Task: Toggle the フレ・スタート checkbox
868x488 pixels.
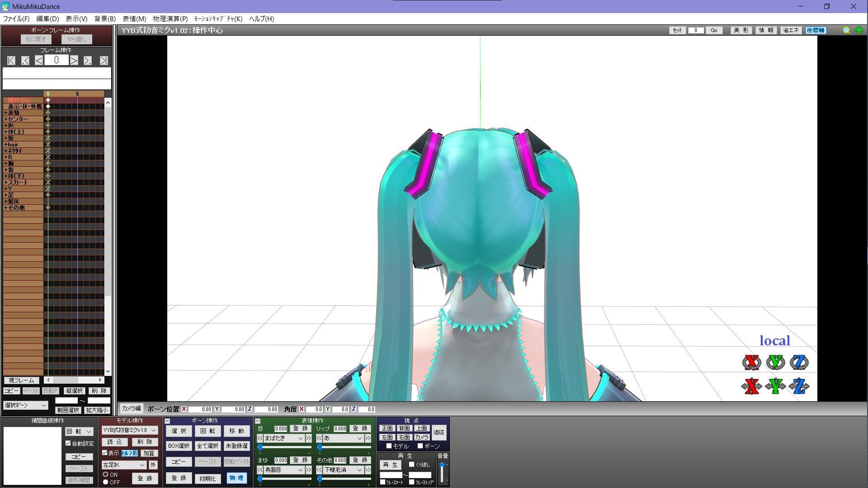Action: 382,482
